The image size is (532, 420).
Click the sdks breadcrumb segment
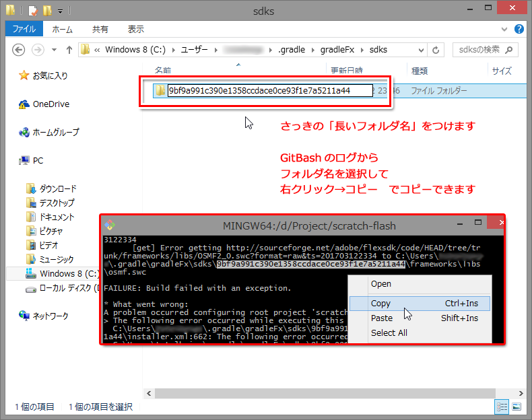[378, 50]
